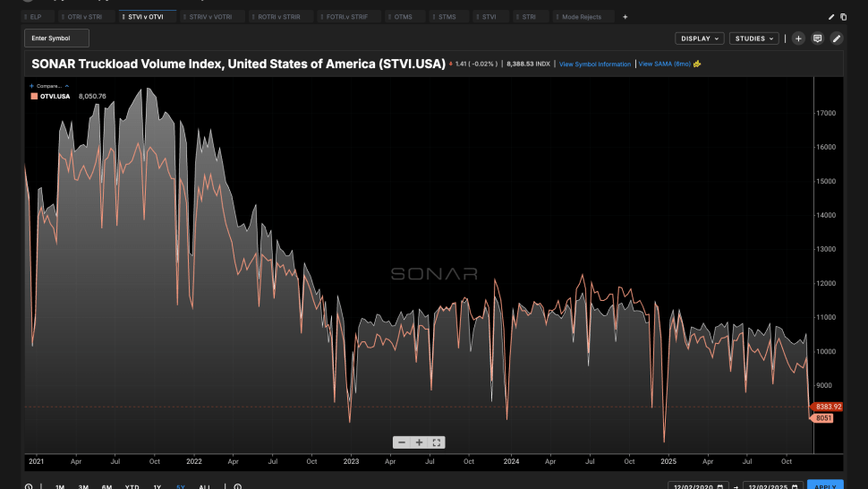
Task: Switch to the ELP tab
Action: pos(38,17)
